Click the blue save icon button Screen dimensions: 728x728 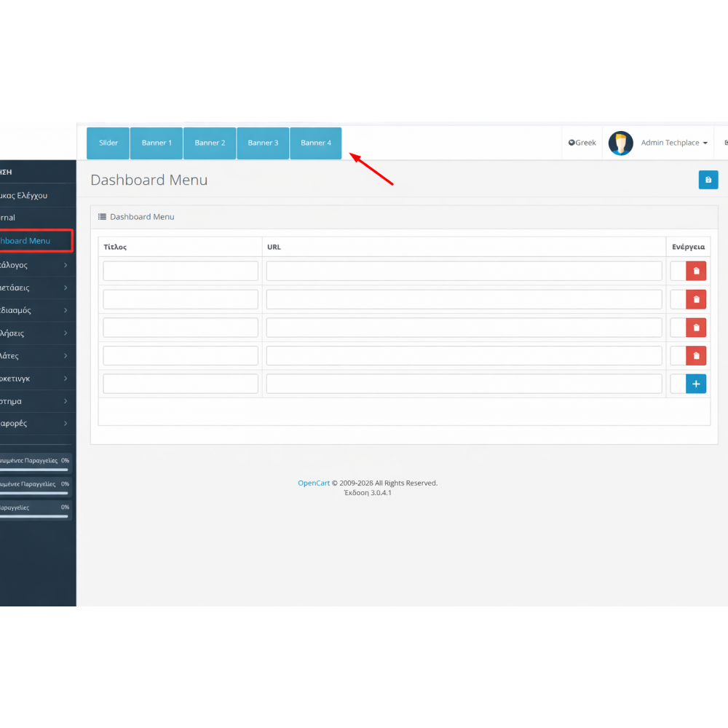click(708, 179)
